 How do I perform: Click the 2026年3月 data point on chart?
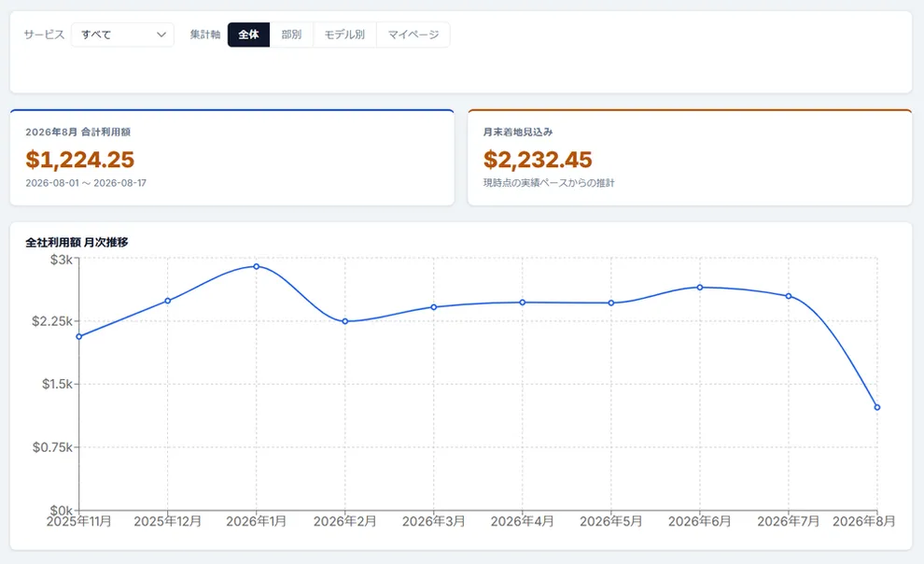tap(434, 307)
